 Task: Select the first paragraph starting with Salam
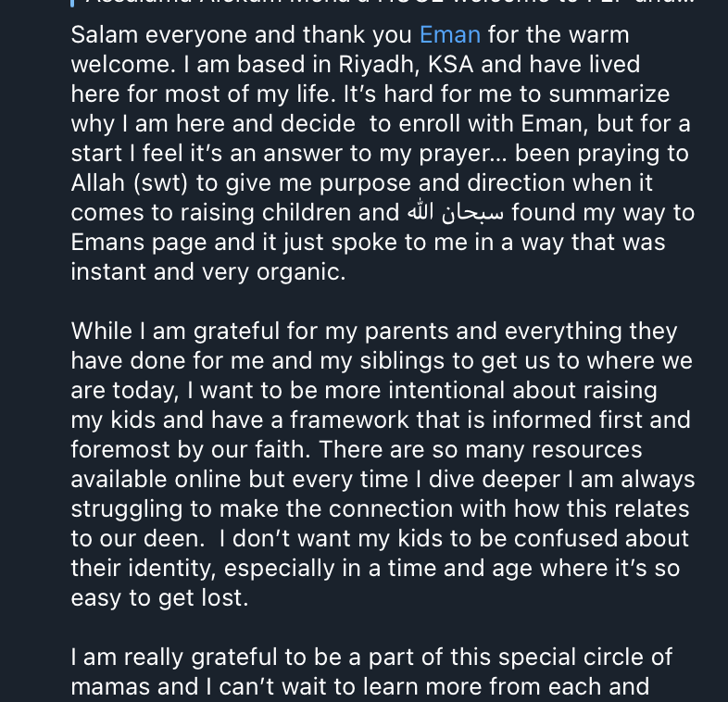383,153
